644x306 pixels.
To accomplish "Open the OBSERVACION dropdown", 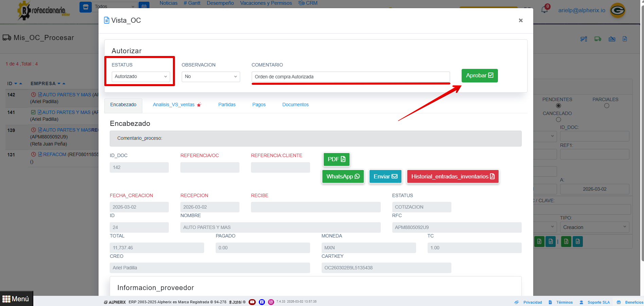I will 211,77.
